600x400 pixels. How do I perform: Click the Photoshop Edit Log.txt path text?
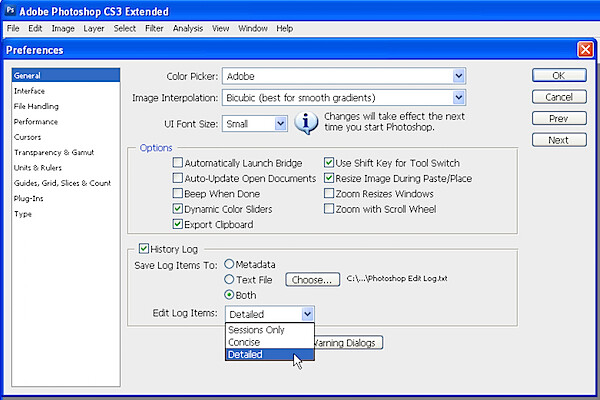[x=397, y=279]
